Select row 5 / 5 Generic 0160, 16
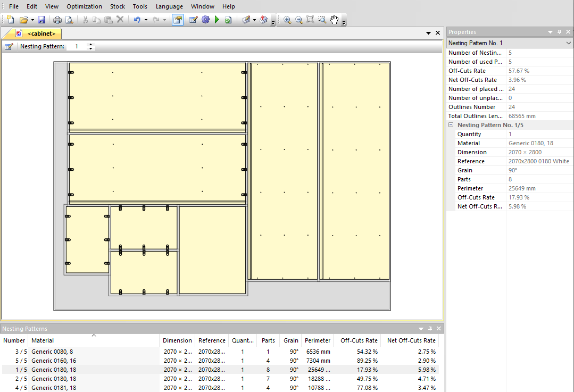The height and width of the screenshot is (392, 574). pos(220,361)
